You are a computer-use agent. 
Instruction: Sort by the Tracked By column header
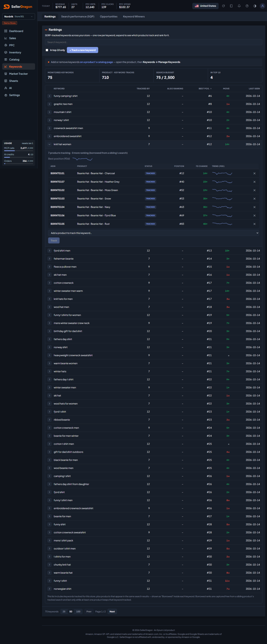coord(143,89)
